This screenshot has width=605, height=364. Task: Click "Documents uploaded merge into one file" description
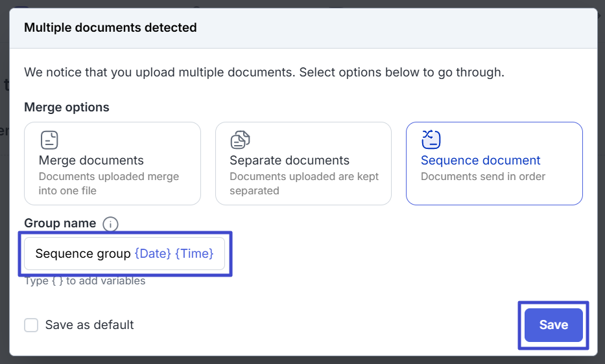coord(109,183)
